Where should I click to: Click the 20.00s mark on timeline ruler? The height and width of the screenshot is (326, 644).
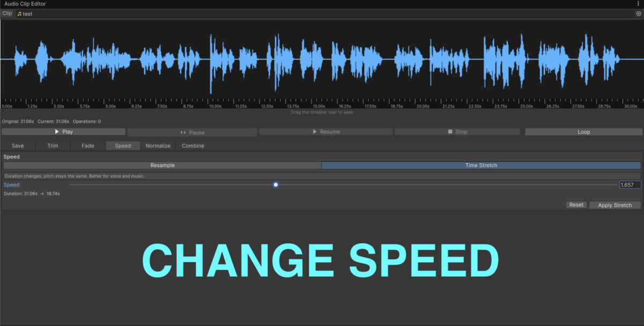point(423,106)
